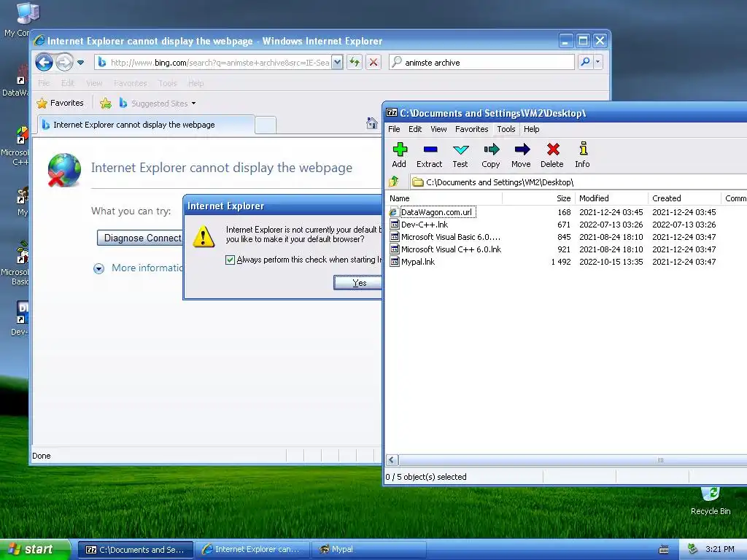Expand the address bar URL dropdown

(337, 62)
